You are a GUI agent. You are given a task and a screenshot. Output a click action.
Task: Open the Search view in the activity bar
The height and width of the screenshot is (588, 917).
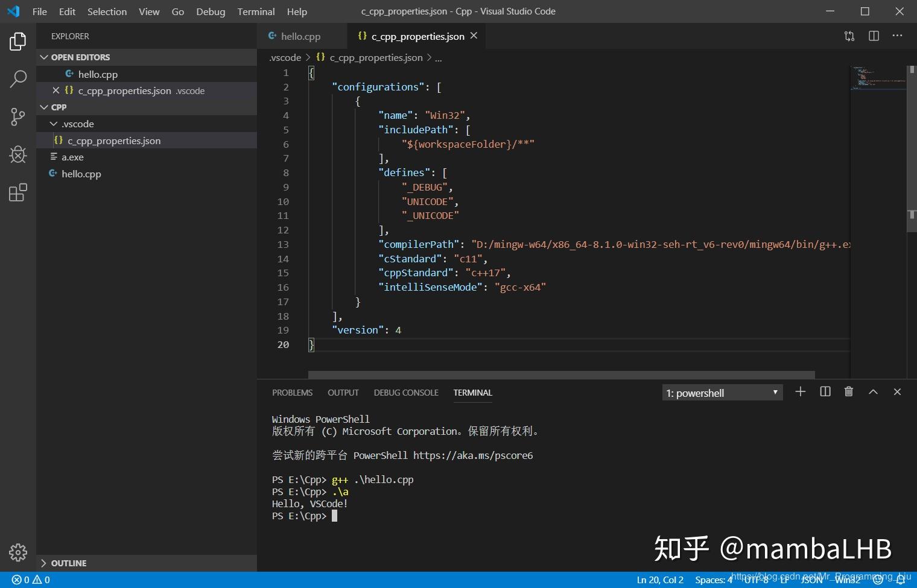pyautogui.click(x=17, y=79)
